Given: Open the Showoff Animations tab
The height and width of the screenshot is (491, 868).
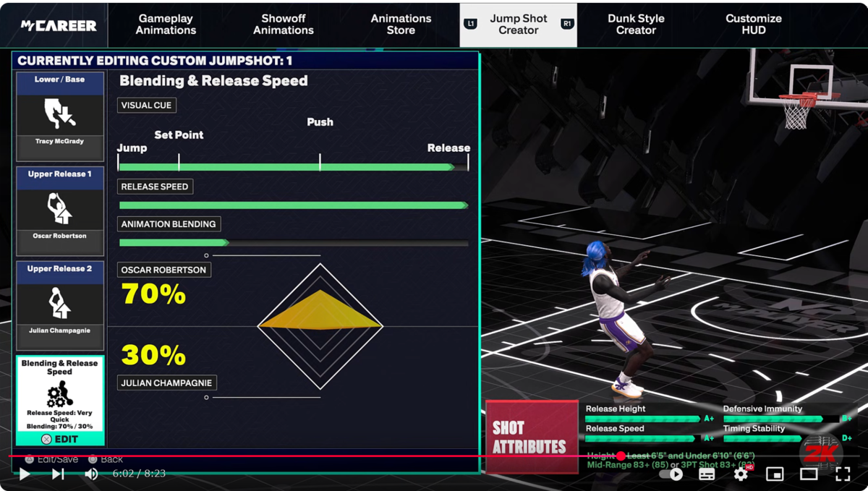Looking at the screenshot, I should click(283, 25).
